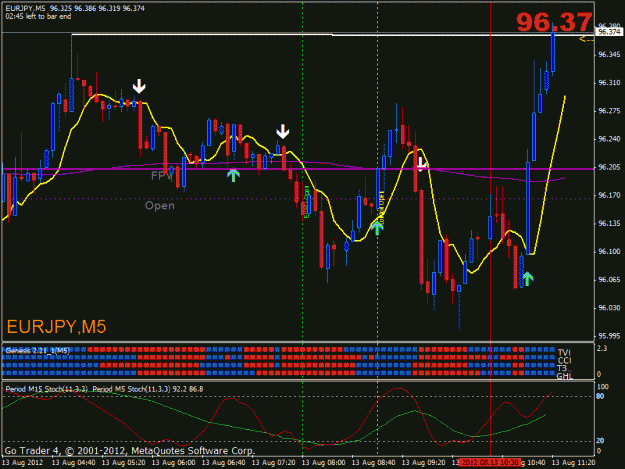
Task: Select the T3 row label
Action: (563, 369)
